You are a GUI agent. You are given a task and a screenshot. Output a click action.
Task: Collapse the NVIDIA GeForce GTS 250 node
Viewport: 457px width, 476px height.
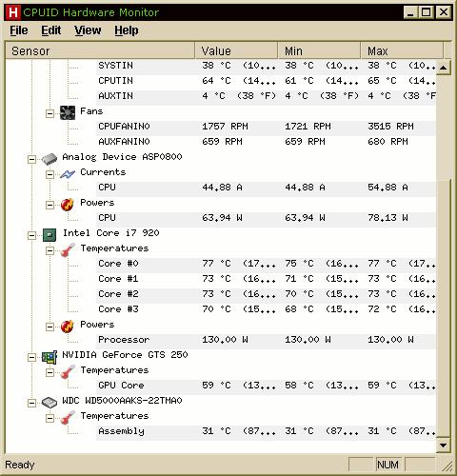(x=31, y=357)
